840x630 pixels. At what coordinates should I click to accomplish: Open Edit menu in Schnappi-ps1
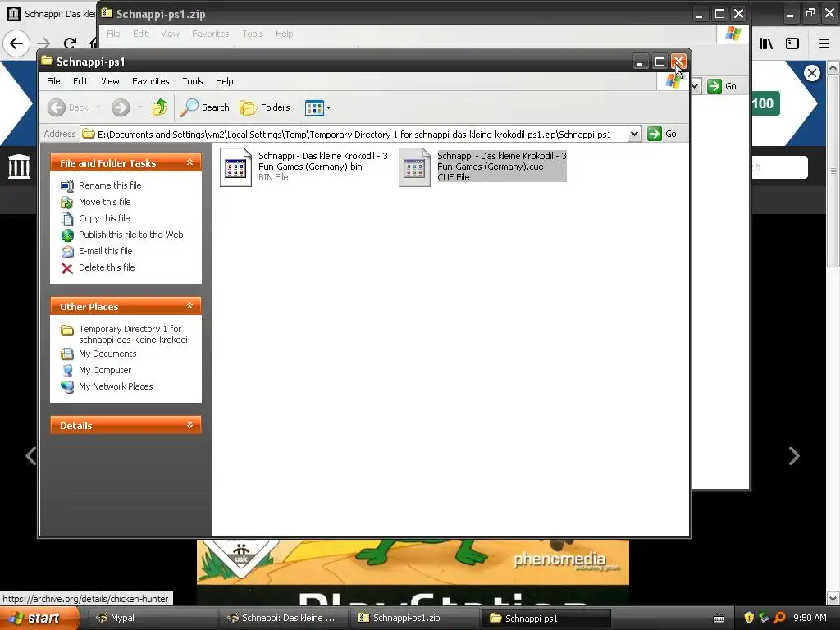pyautogui.click(x=80, y=81)
